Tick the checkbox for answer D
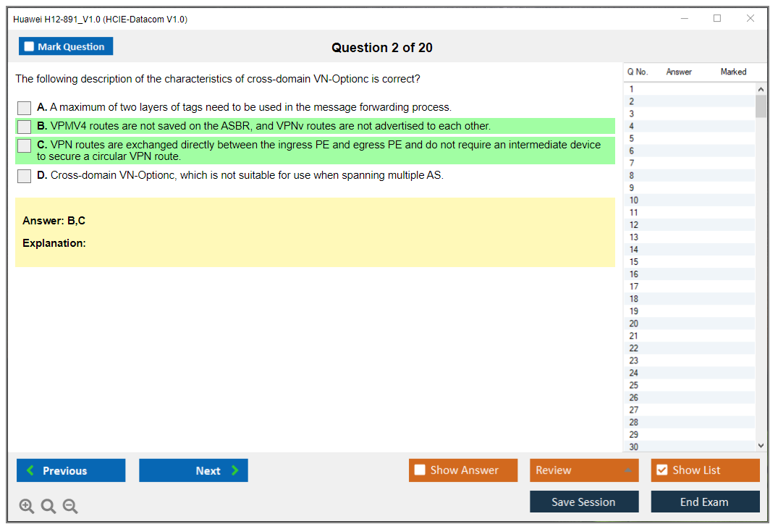 (25, 176)
